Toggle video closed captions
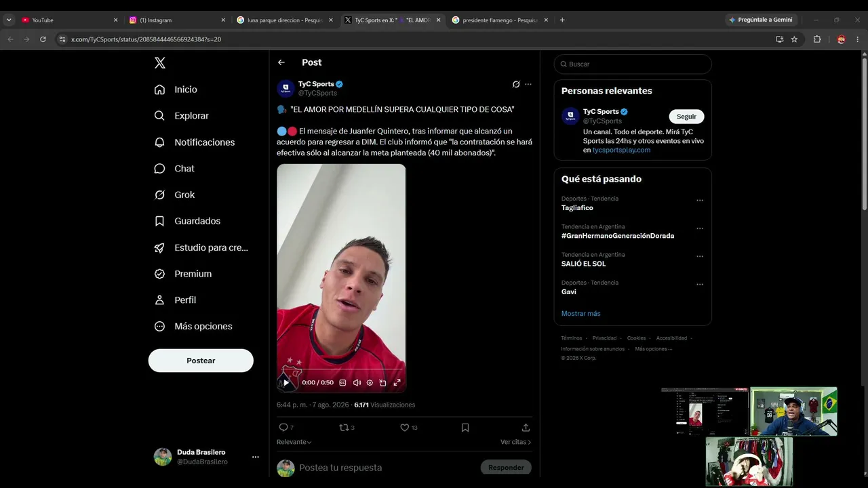Image resolution: width=868 pixels, height=488 pixels. 342,382
